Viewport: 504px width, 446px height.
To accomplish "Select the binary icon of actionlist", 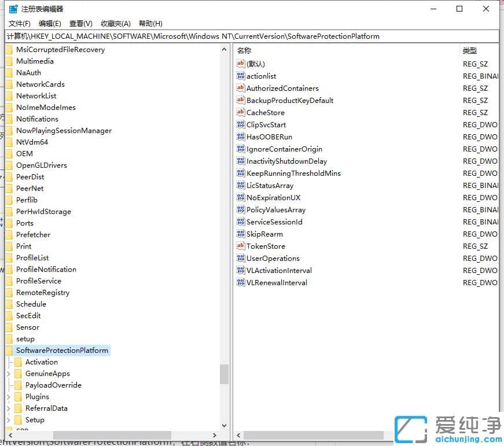I will pyautogui.click(x=241, y=76).
